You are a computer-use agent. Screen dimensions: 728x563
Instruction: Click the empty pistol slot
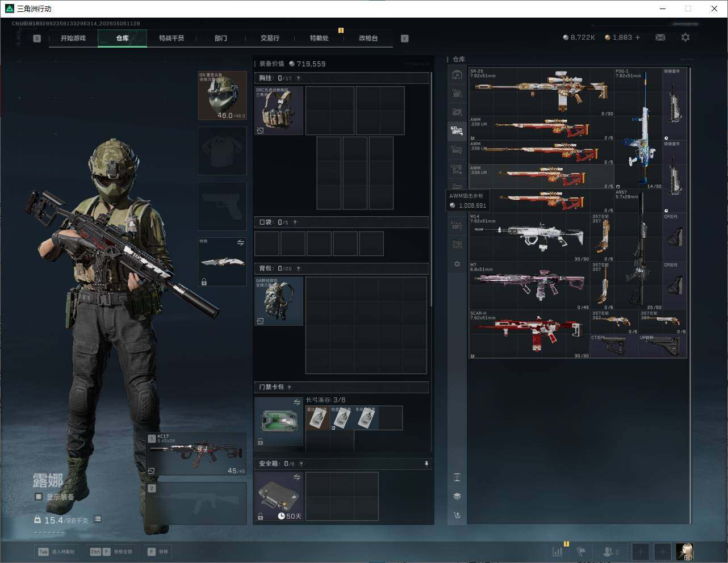(x=222, y=207)
